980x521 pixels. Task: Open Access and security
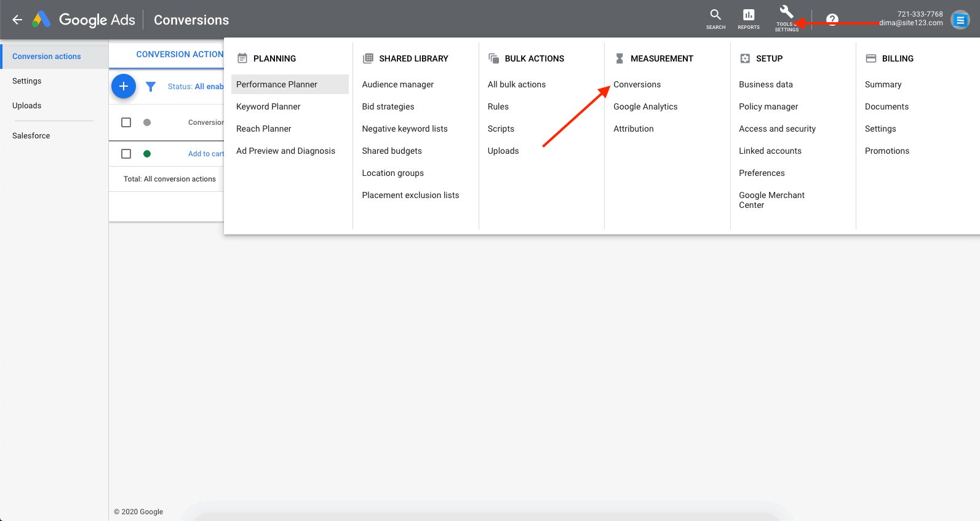click(777, 129)
